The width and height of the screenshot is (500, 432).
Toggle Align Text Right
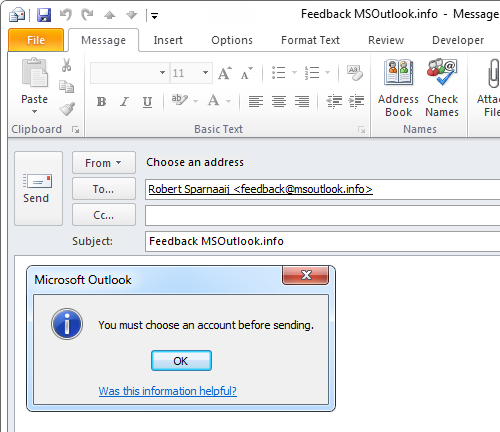tap(302, 101)
